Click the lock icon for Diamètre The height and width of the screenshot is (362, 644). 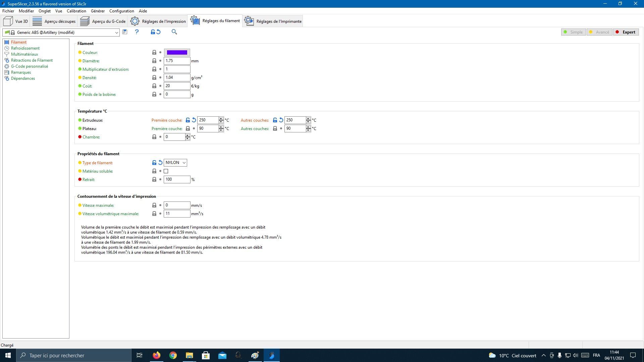coord(154,61)
